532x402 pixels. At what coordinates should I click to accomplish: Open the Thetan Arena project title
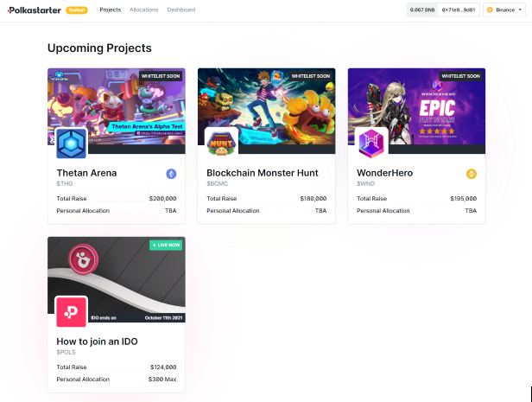[x=86, y=173]
